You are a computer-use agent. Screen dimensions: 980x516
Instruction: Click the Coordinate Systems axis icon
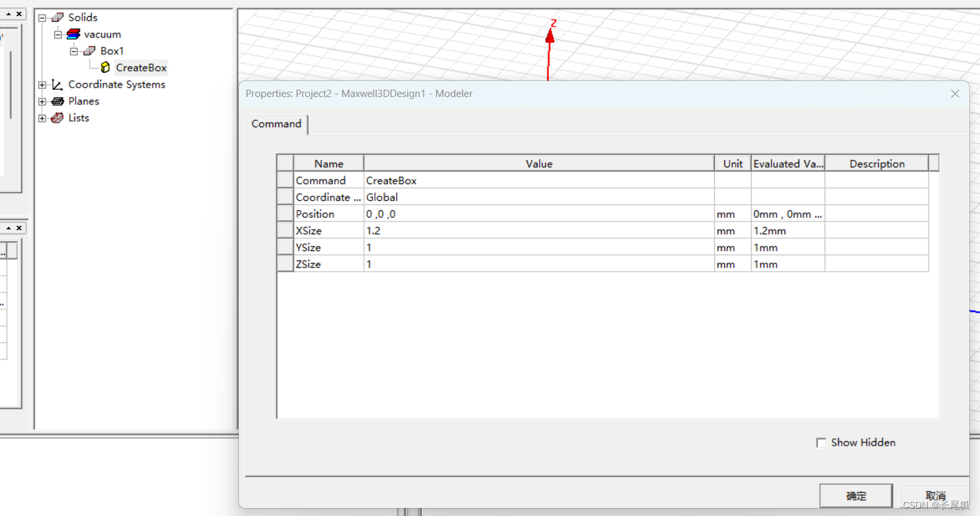(58, 85)
